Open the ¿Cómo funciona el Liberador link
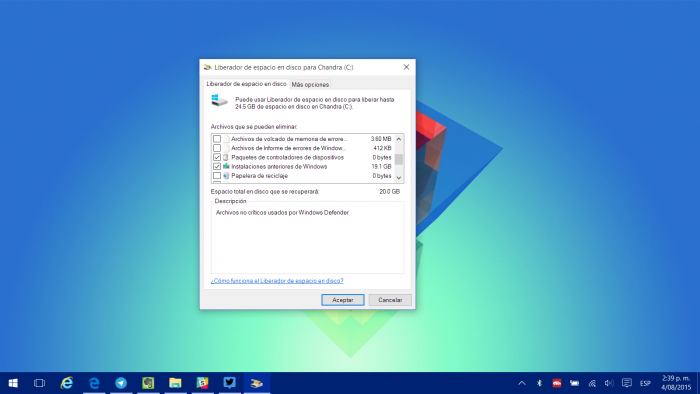 [277, 281]
